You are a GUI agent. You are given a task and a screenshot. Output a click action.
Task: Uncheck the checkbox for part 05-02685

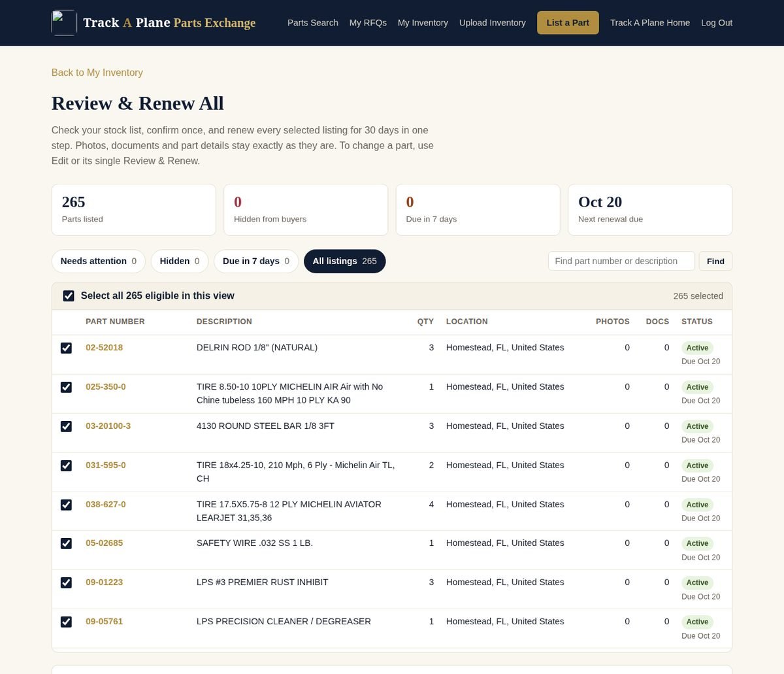pos(66,543)
